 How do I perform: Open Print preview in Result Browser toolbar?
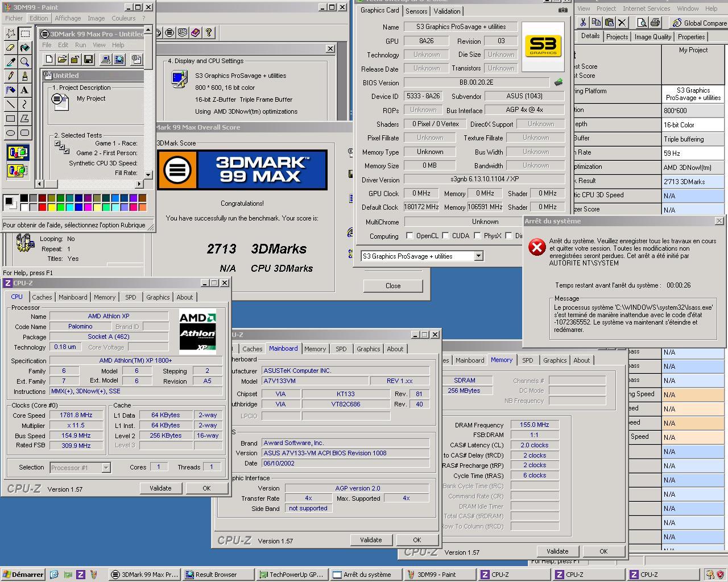pos(642,23)
